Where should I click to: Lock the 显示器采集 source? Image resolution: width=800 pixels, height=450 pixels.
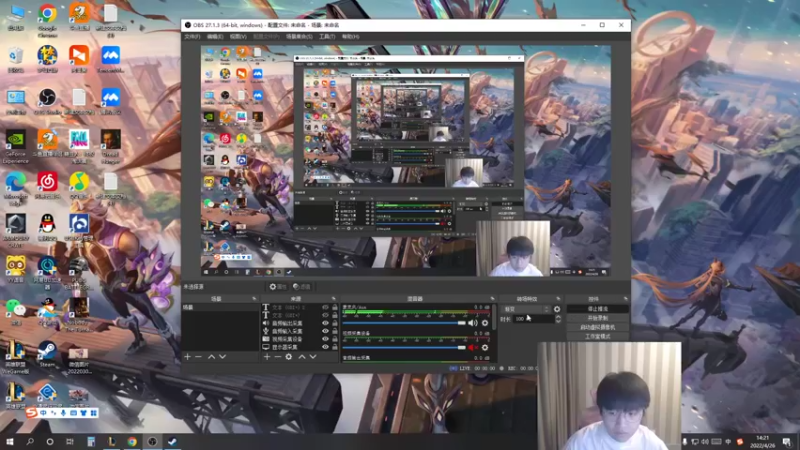pyautogui.click(x=335, y=347)
